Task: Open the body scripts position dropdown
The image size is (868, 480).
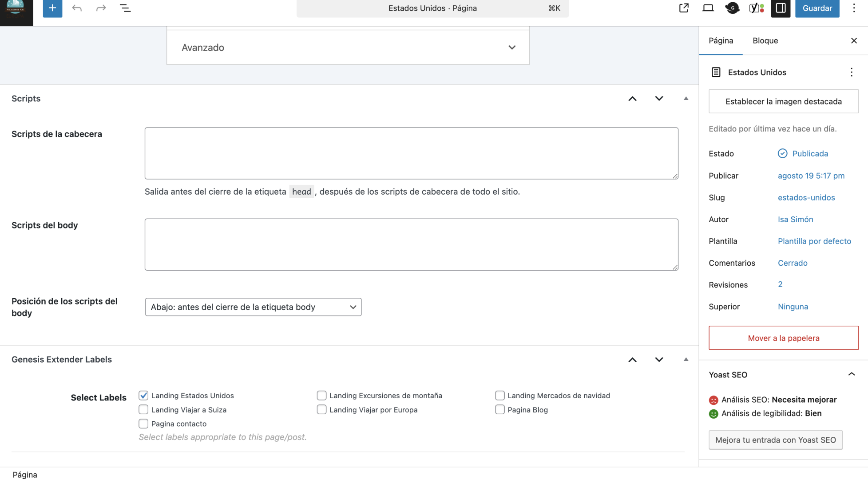Action: point(253,307)
